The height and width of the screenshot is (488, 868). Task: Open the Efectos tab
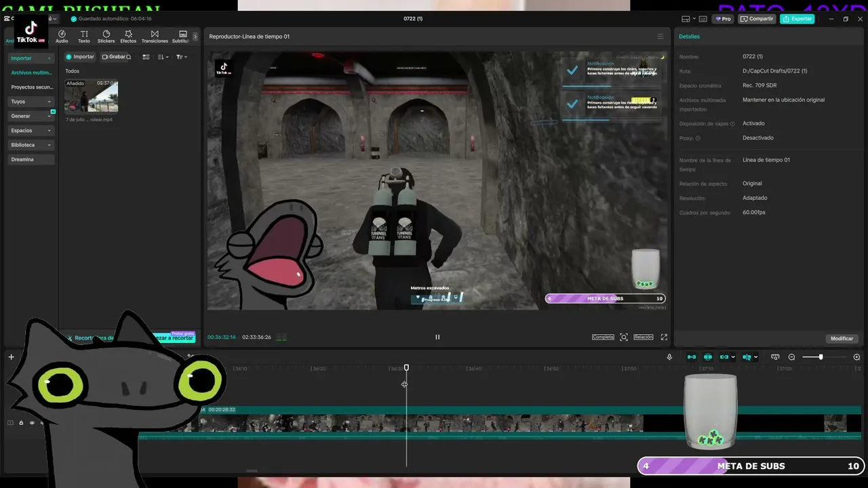tap(128, 37)
